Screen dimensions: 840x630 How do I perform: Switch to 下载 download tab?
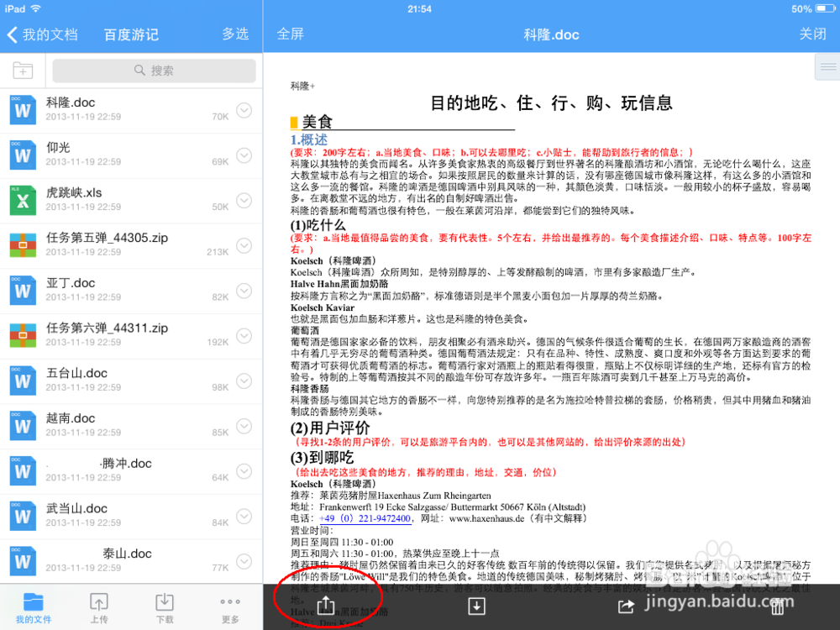click(165, 608)
